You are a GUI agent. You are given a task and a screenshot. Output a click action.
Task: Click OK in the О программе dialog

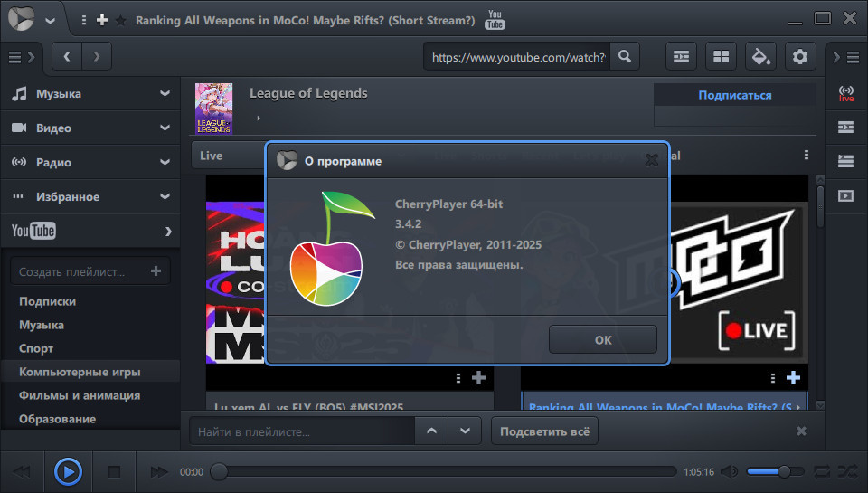pyautogui.click(x=603, y=339)
